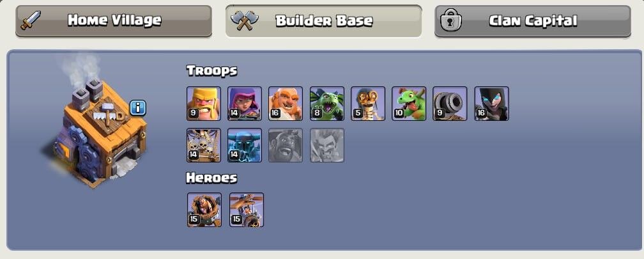The image size is (644, 259).
Task: Click the locked Electrofire Wizard troop icon
Action: 327,145
